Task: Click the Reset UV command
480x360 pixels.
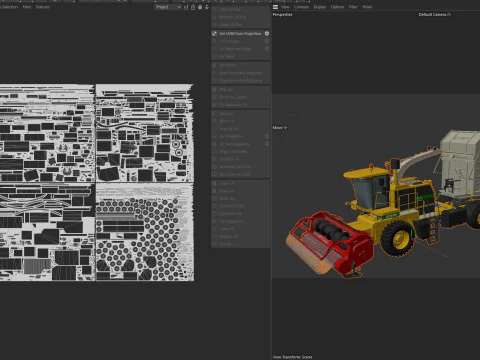Action: point(240,198)
